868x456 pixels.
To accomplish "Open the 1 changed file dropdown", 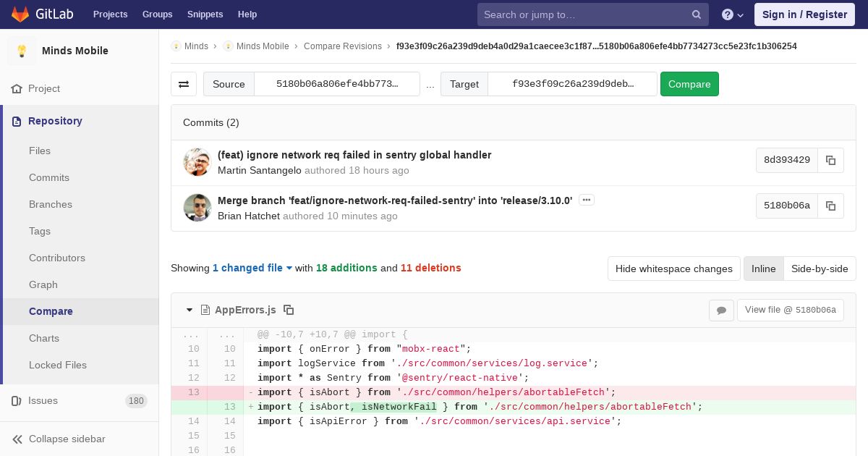I will tap(252, 268).
